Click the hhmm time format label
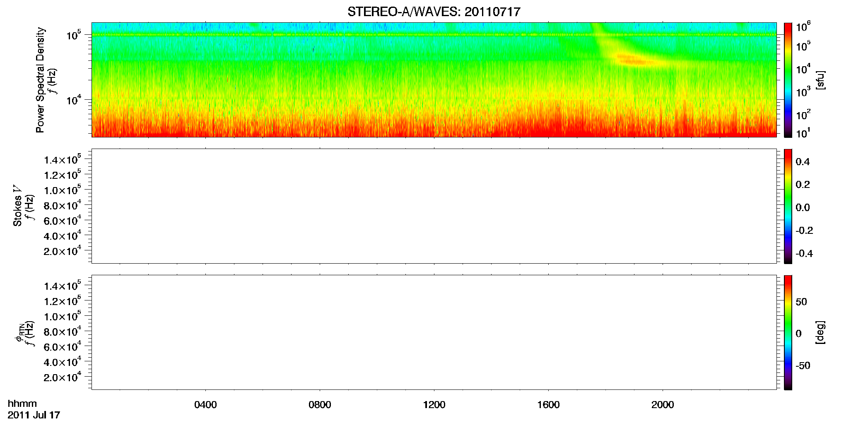The width and height of the screenshot is (868, 447). coord(22,404)
